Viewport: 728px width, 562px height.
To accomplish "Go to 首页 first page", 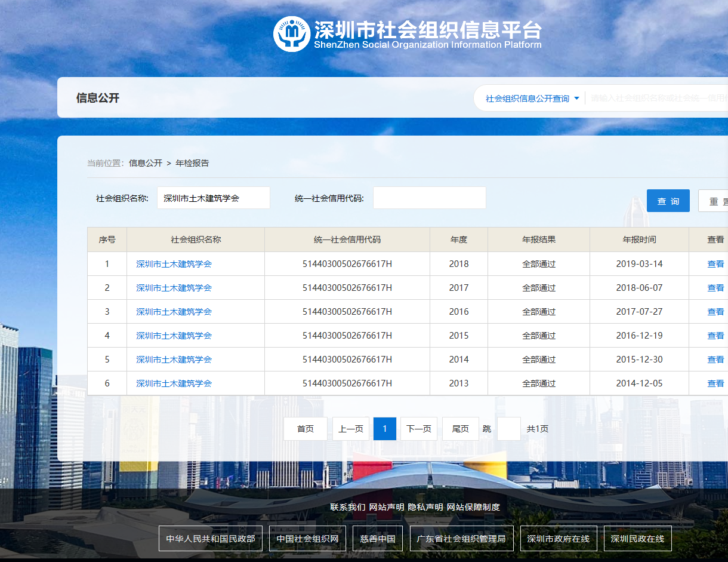I will click(x=306, y=429).
